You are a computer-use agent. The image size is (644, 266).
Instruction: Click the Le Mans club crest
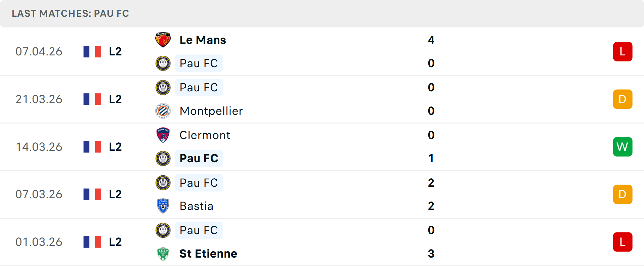[x=163, y=40]
